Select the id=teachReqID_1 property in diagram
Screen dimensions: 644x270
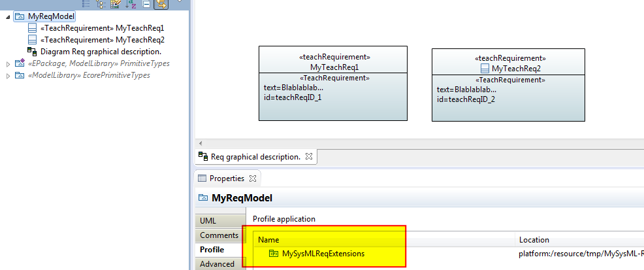coord(293,97)
